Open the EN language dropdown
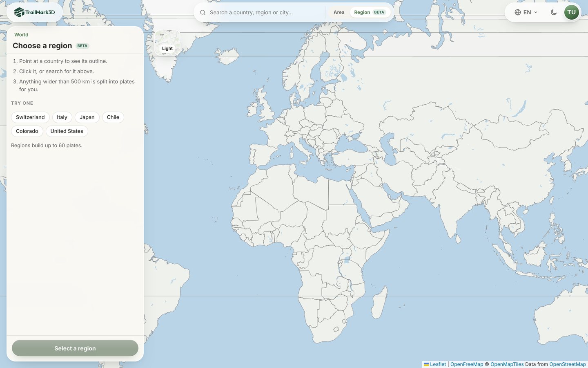The width and height of the screenshot is (588, 368). click(x=526, y=12)
